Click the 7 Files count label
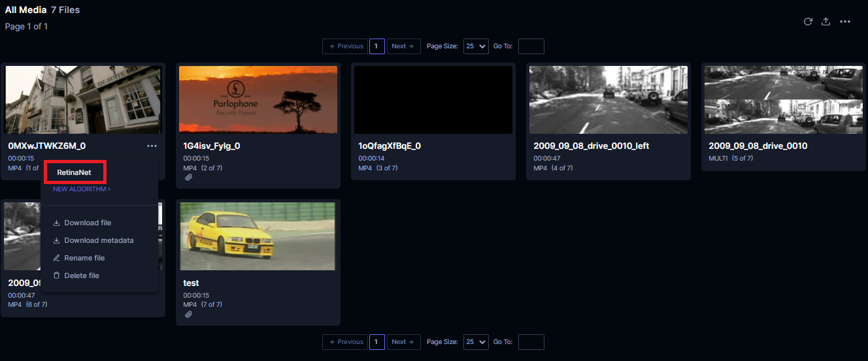This screenshot has width=868, height=361. [x=65, y=10]
